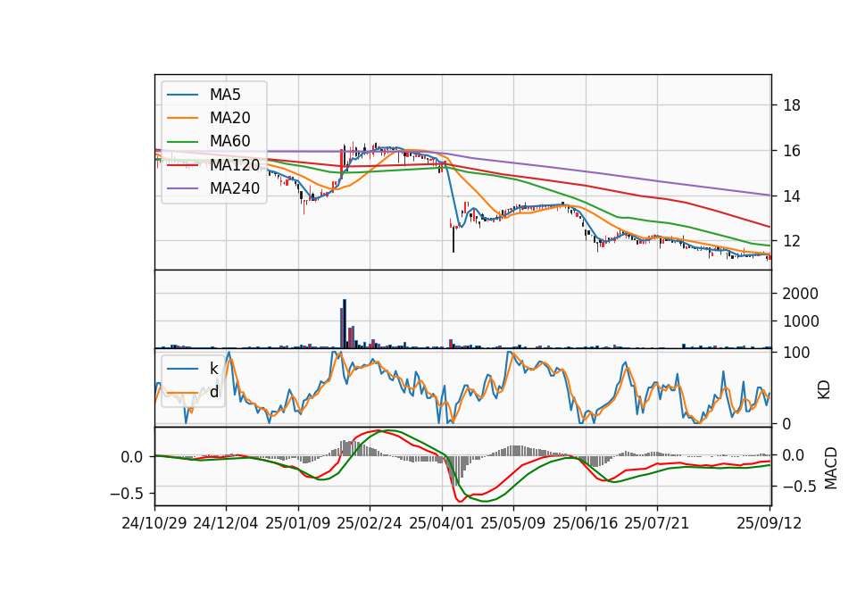Click the long lower-wick candlestick in April
857x616 pixels.
pyautogui.click(x=453, y=238)
